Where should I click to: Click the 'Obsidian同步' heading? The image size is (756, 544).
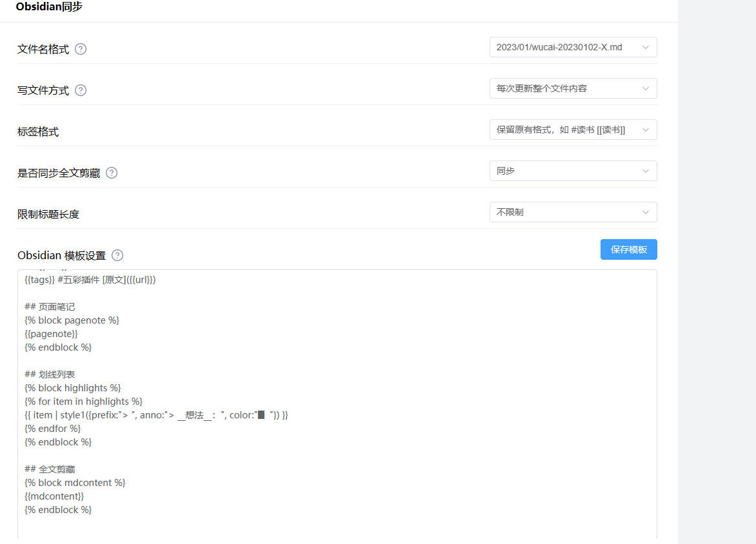pos(49,6)
